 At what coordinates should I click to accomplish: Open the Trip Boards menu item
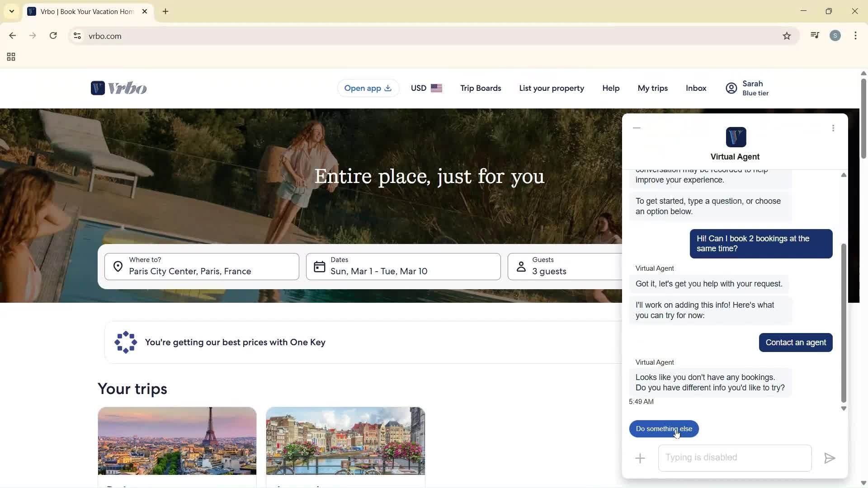point(481,88)
